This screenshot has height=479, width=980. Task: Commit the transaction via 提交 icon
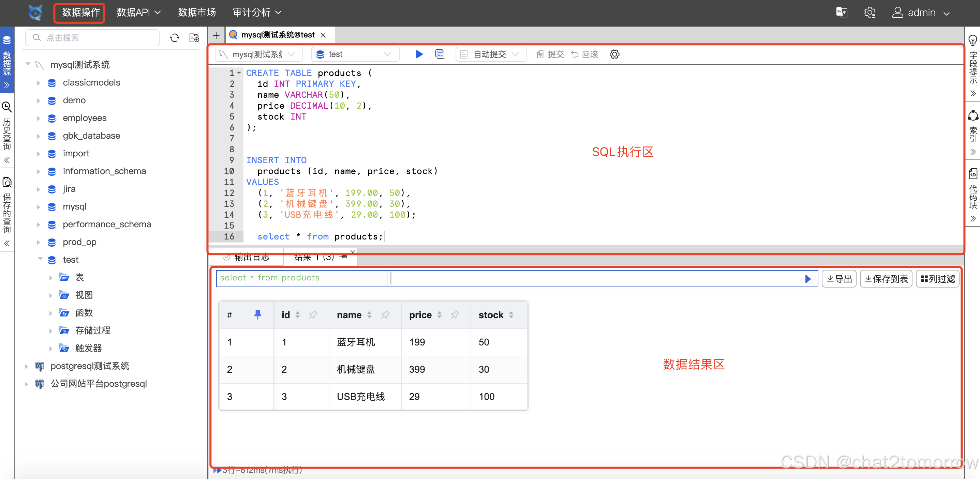click(x=550, y=54)
